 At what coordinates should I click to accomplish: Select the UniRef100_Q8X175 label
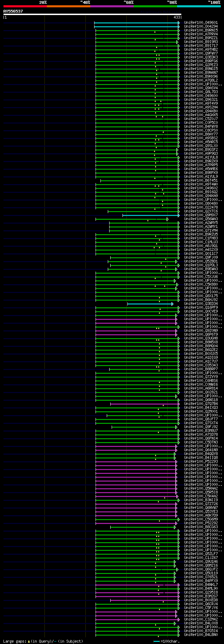(201, 296)
